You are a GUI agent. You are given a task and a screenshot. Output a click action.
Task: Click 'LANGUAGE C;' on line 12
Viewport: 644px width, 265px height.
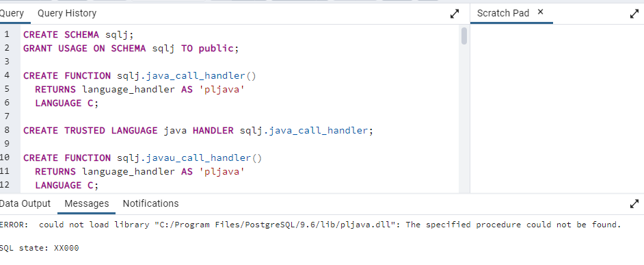(67, 186)
